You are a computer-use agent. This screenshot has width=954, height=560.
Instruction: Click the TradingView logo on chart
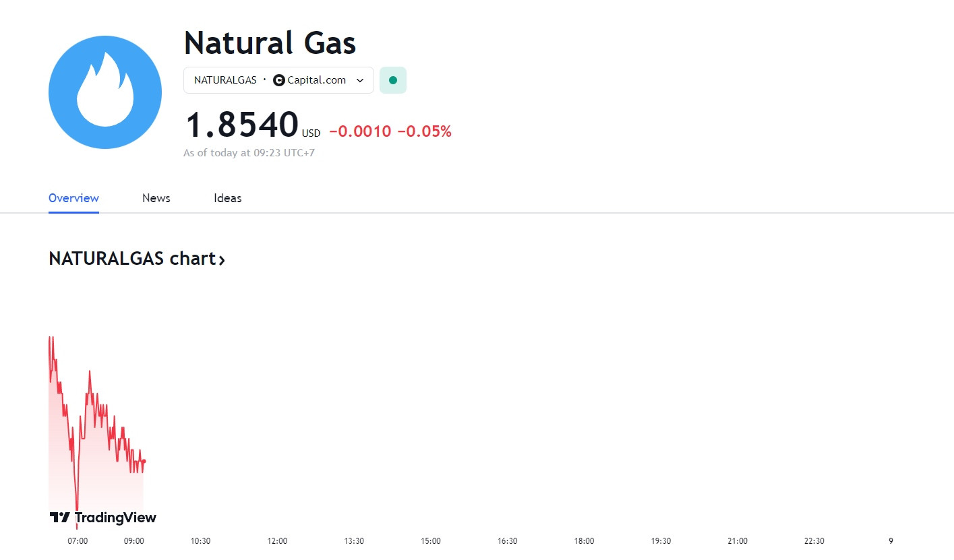click(102, 518)
